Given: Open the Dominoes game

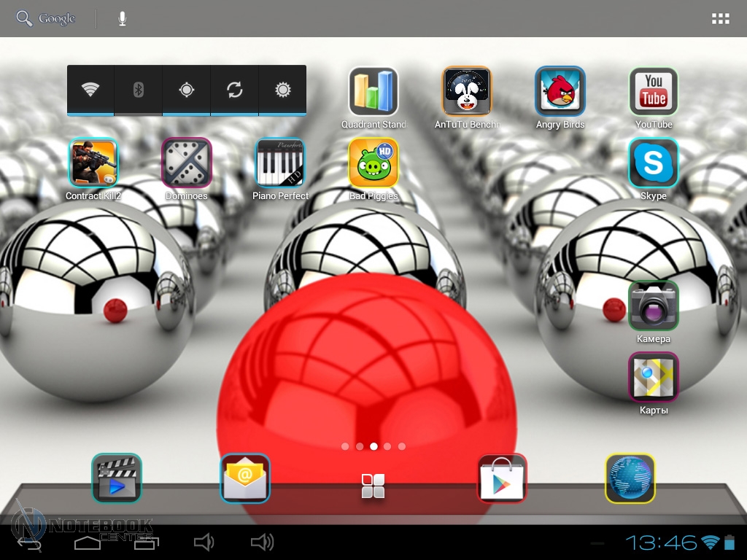Looking at the screenshot, I should click(x=186, y=163).
